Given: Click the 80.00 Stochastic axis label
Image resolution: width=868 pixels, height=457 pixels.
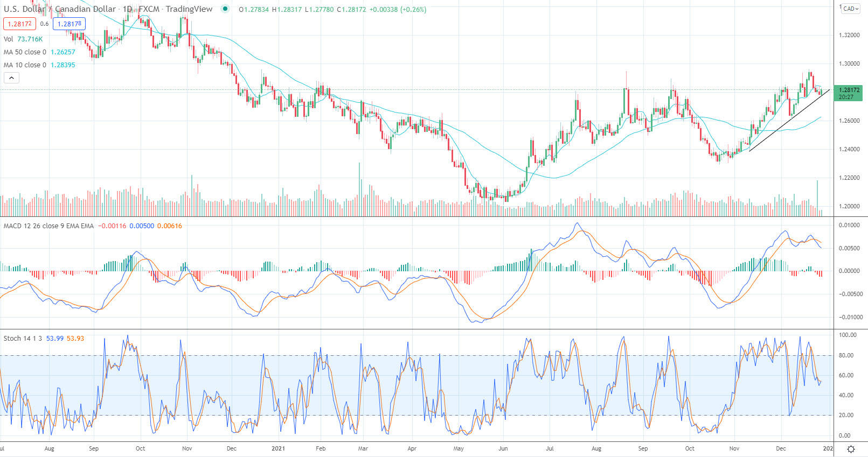Looking at the screenshot, I should point(846,356).
